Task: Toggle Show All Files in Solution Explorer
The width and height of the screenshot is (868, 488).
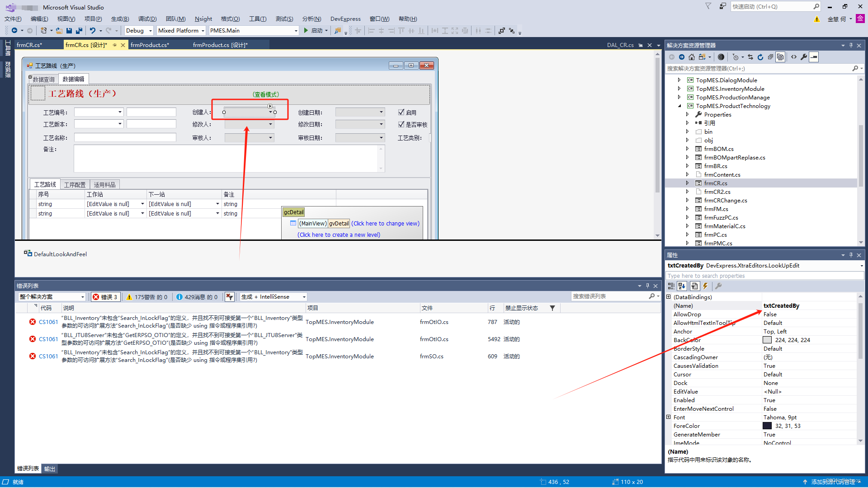Action: click(780, 57)
